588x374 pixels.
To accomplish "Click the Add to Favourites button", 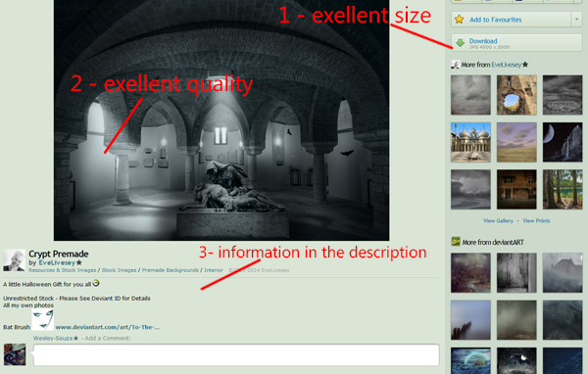I will (x=512, y=20).
